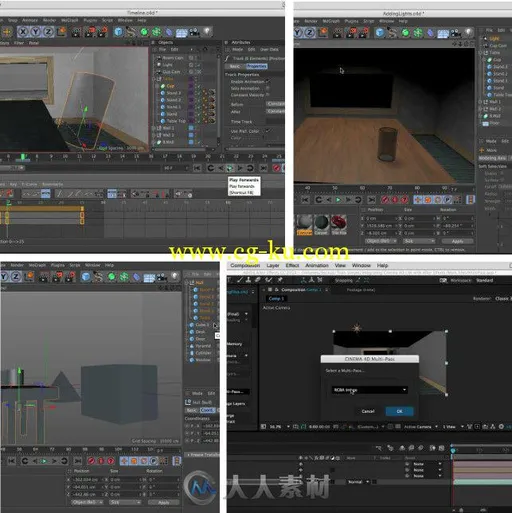This screenshot has height=513, width=512.
Task: Click Cancel in CINEMA 4D Multi-Pass dialog
Action: pos(368,411)
